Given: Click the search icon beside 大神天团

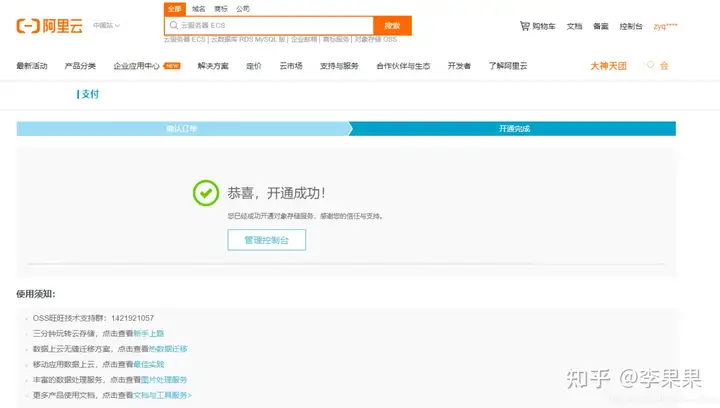Looking at the screenshot, I should point(651,65).
